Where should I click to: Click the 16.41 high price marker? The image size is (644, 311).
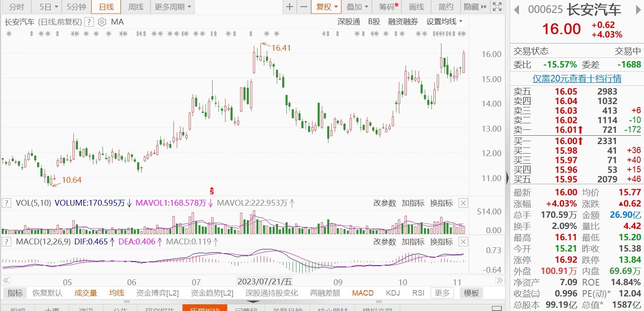281,48
